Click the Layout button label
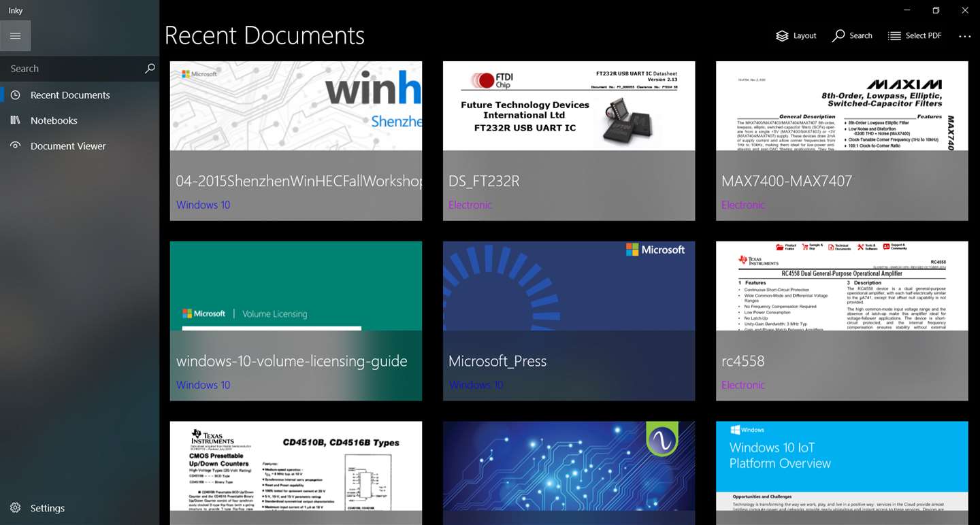Screen dimensions: 980x525 [805, 36]
